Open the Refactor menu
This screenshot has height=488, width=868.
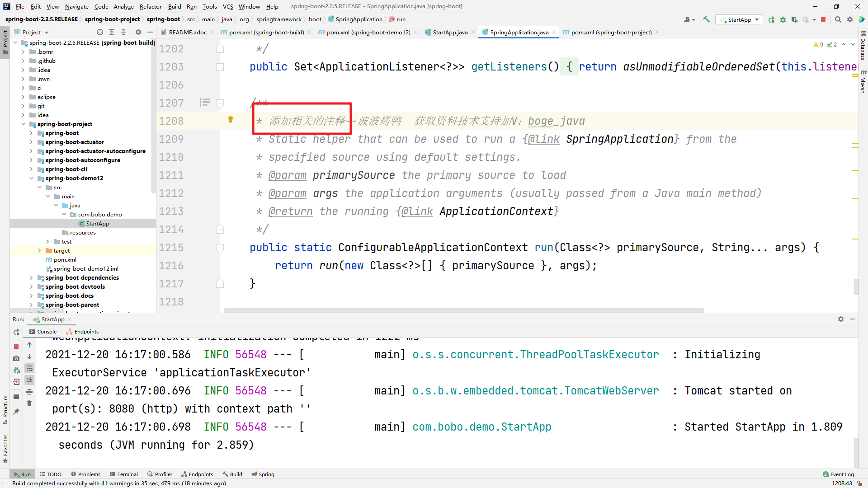[150, 6]
